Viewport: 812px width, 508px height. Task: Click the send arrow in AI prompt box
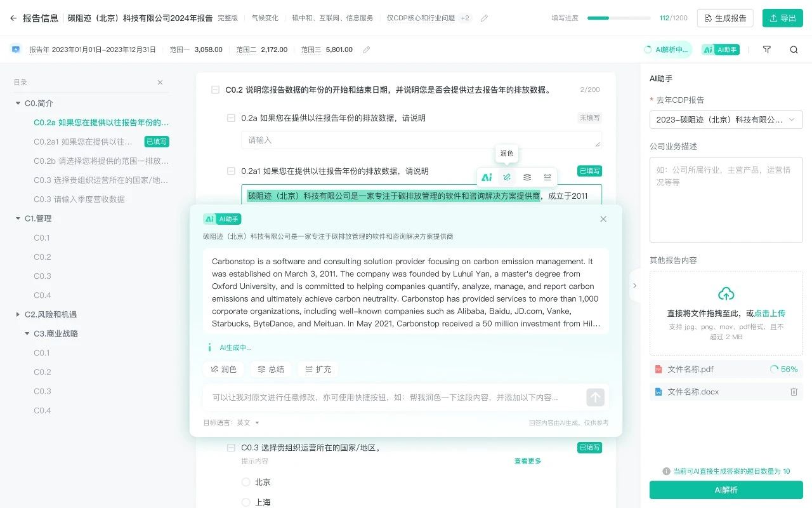595,398
